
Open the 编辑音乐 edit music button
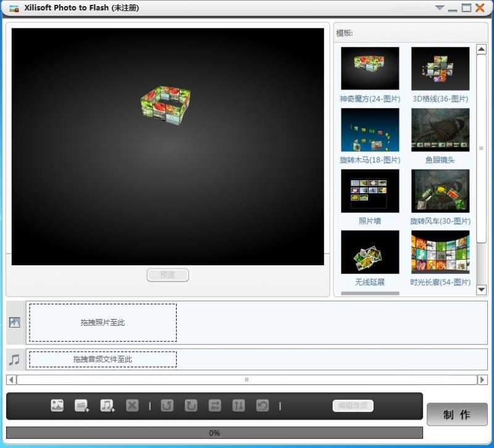(352, 405)
